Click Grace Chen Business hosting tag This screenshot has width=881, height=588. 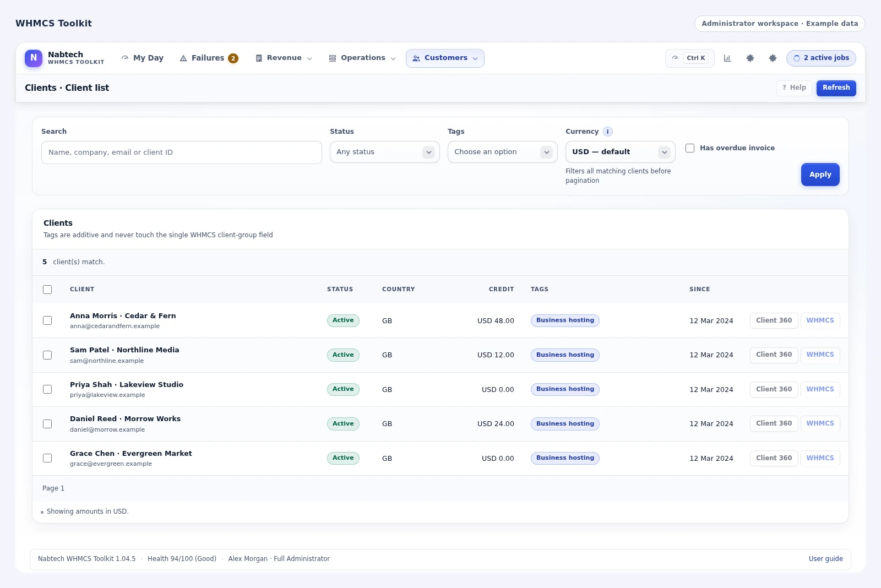(565, 458)
